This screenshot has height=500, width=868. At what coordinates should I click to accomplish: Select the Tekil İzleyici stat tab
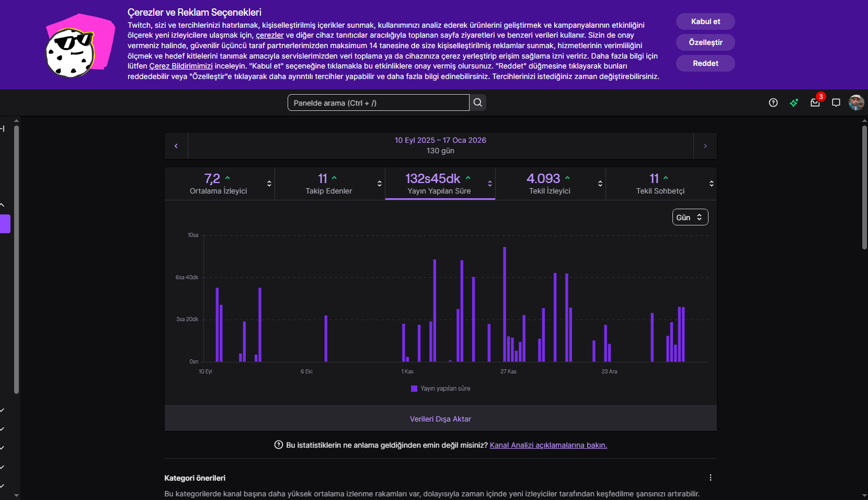[549, 184]
